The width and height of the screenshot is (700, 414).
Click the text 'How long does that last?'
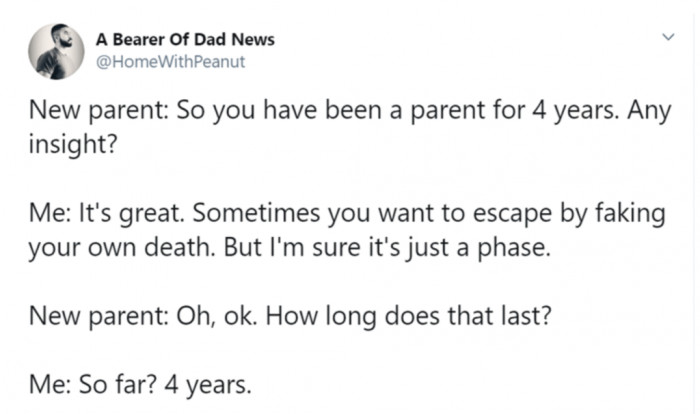pyautogui.click(x=409, y=316)
